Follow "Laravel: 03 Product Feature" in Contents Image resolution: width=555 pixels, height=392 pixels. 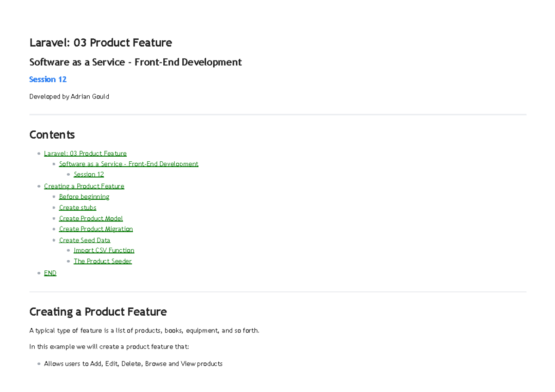tap(85, 153)
